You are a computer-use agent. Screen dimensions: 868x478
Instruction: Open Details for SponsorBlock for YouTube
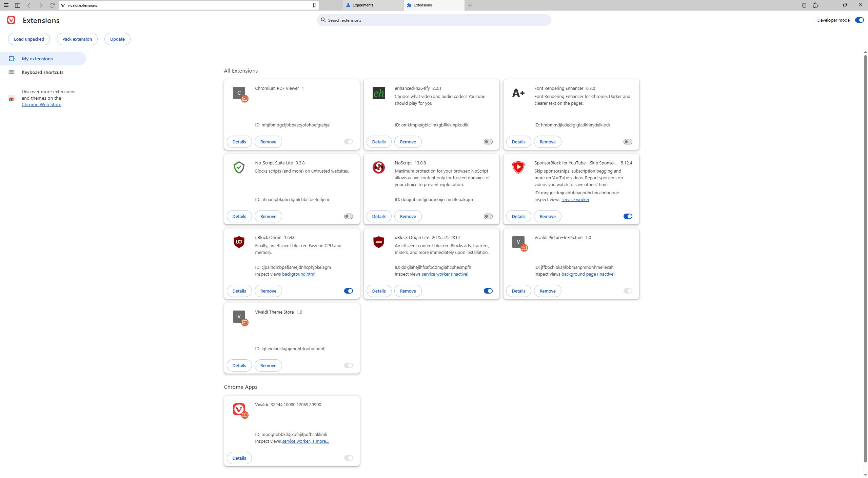tap(518, 216)
